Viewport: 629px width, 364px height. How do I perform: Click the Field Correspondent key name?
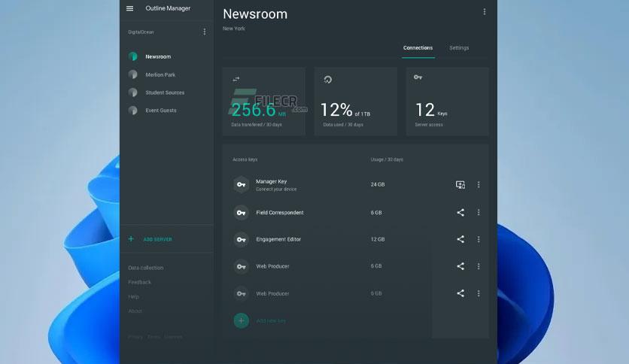280,213
